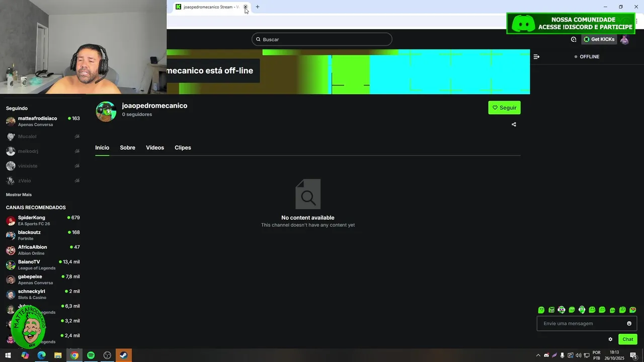Open Mucalol channel in the sidebar
The image size is (644, 362).
(43, 136)
